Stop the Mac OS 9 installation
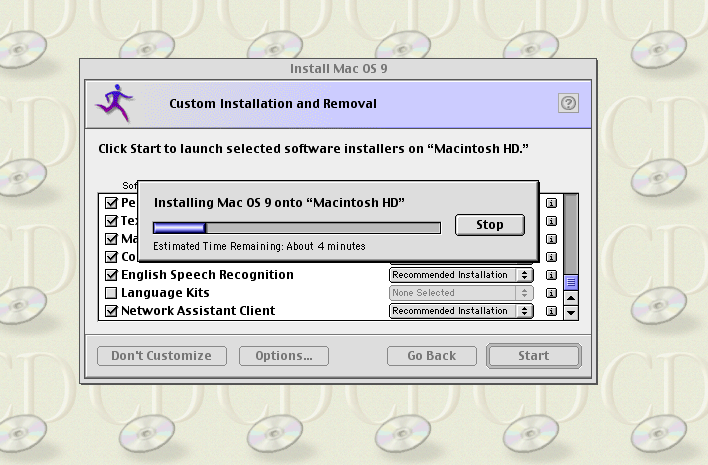 click(489, 225)
